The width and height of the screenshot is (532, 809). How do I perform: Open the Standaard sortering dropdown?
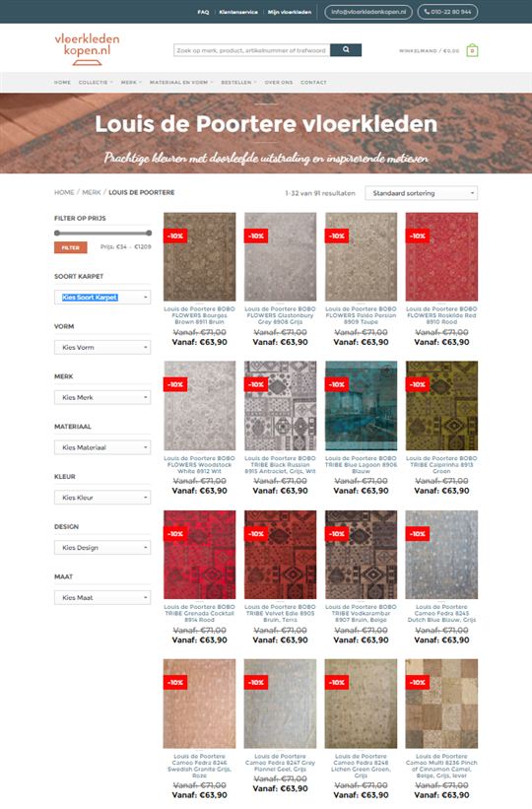(421, 193)
